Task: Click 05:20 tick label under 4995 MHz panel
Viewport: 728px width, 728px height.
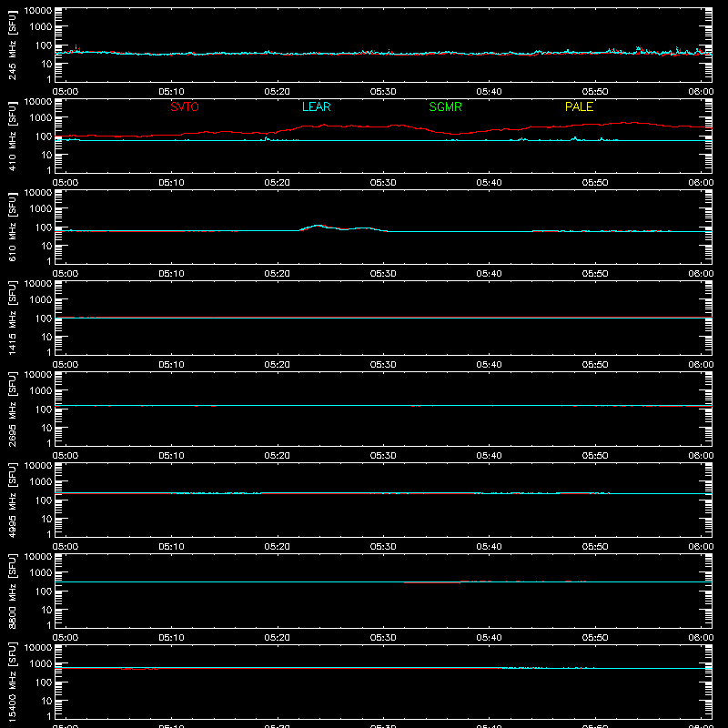Action: (x=278, y=547)
